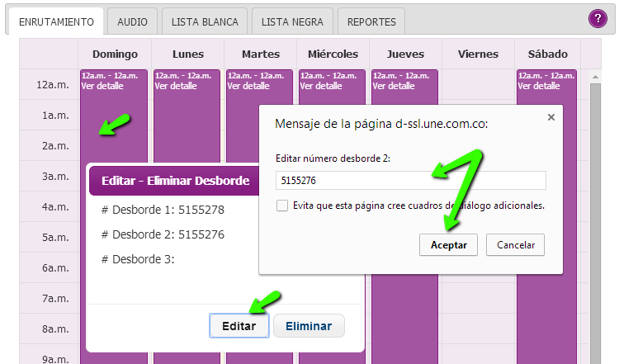619x364 pixels.
Task: Select the '# Desborde 3:' line
Action: tap(138, 259)
